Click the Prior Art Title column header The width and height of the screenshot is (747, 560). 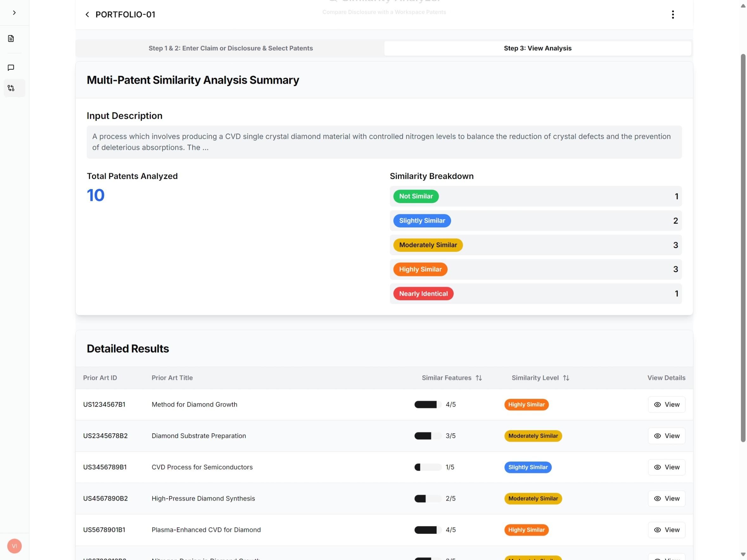point(172,378)
